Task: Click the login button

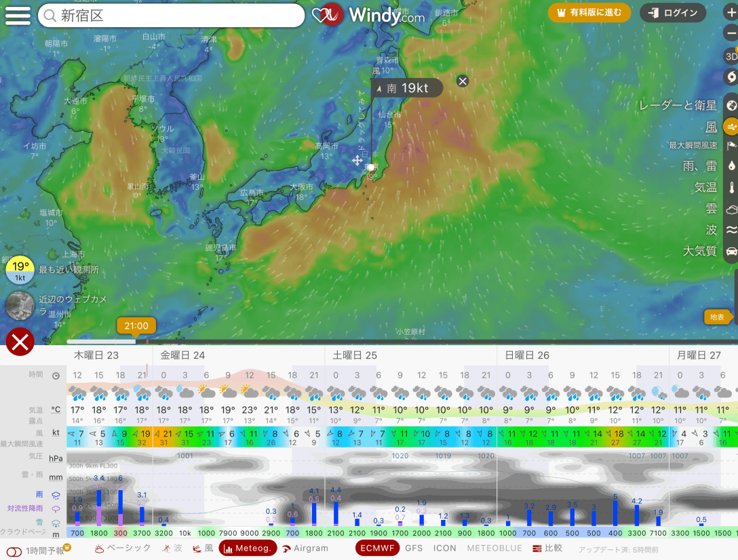Action: [673, 13]
